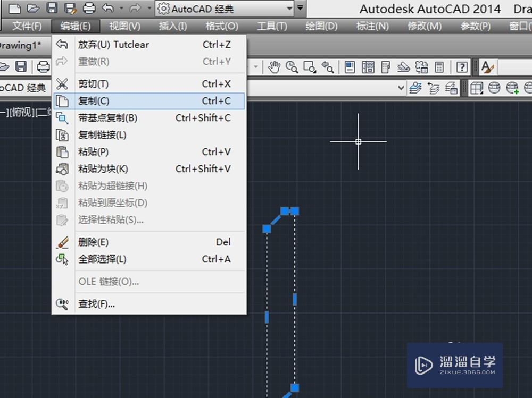The width and height of the screenshot is (532, 398).
Task: Open the 文件(F) menu
Action: [x=27, y=26]
